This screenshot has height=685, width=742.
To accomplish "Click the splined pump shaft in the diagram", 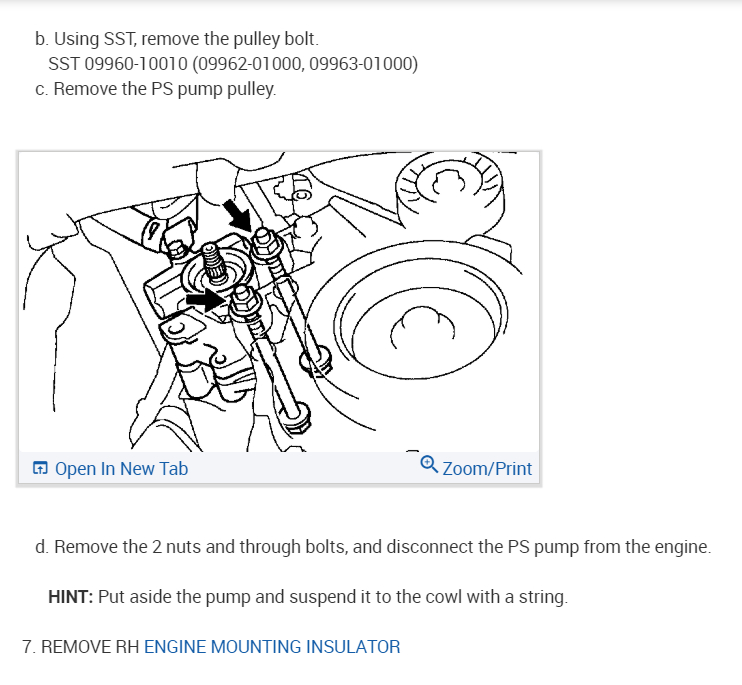I will coord(214,261).
